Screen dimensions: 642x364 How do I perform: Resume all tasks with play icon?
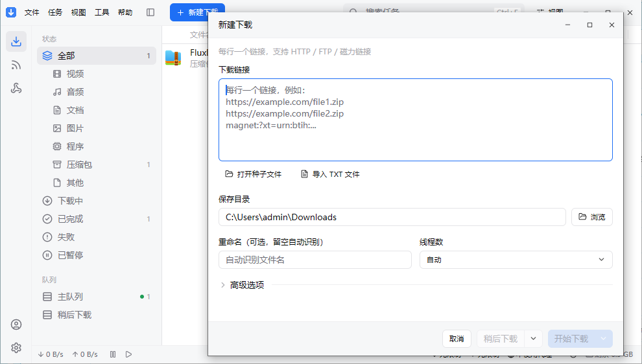coord(128,354)
